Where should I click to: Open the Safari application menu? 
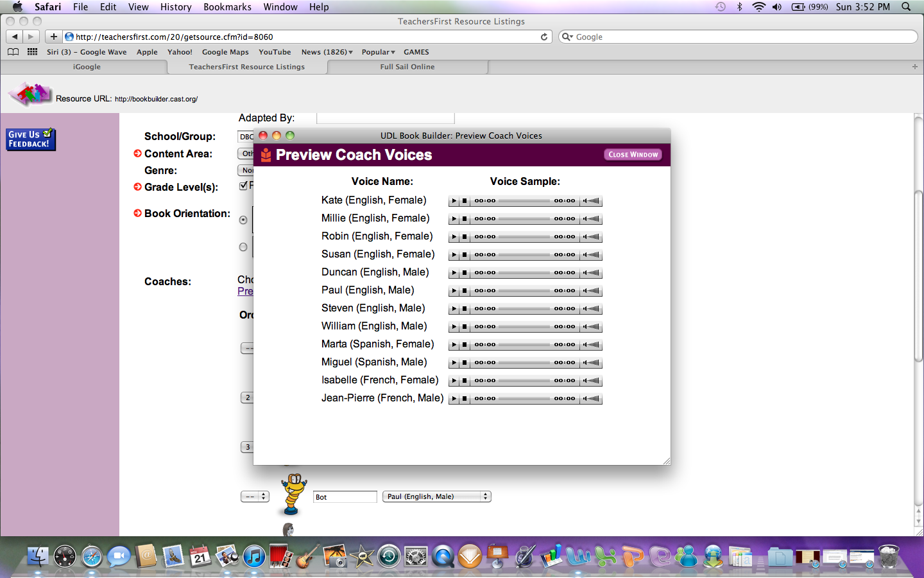(x=47, y=7)
